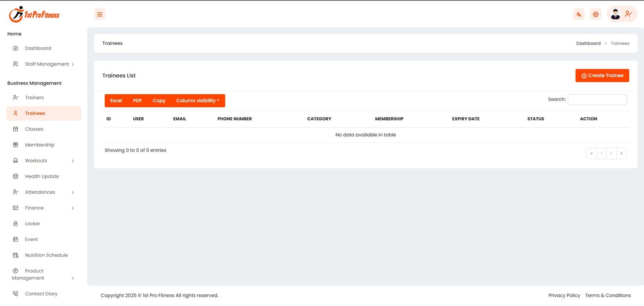Screen dimensions: 644x306
Task: Open the Column visibility dropdown
Action: [x=198, y=101]
